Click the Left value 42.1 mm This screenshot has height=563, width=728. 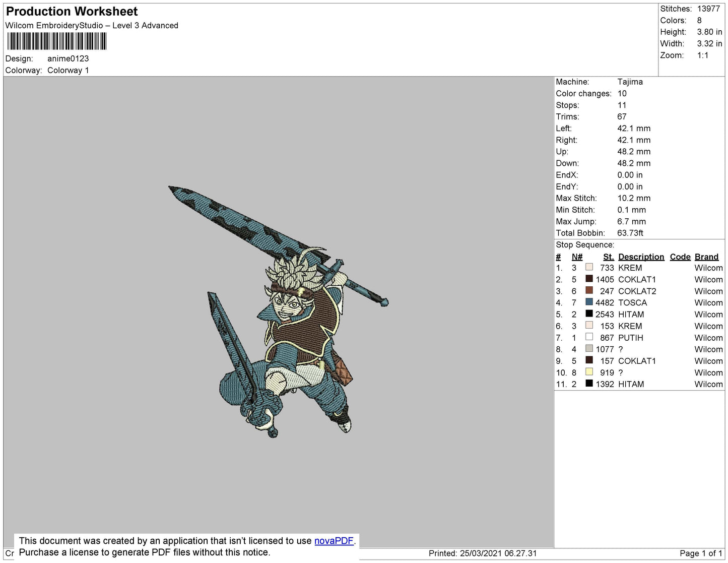click(634, 128)
